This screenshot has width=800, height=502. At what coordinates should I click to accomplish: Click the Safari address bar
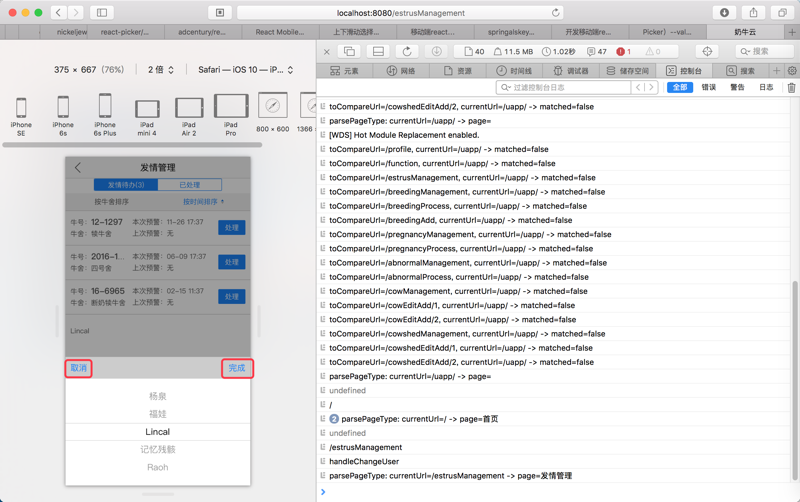[401, 13]
